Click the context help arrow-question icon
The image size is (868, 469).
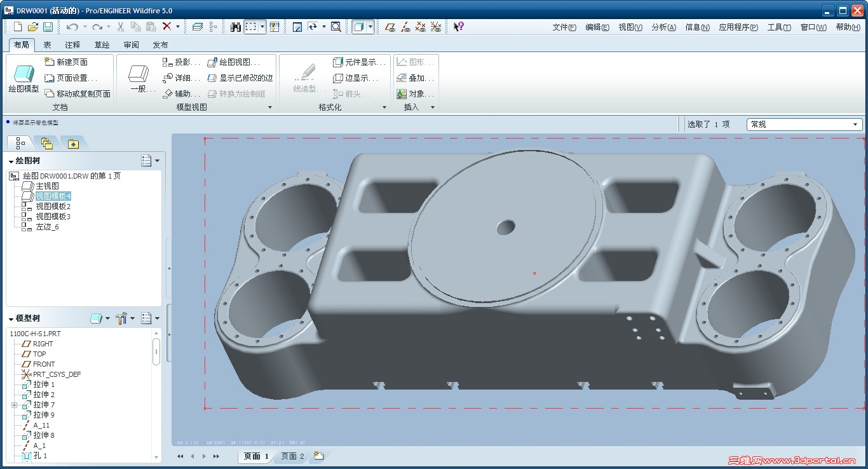(x=459, y=27)
